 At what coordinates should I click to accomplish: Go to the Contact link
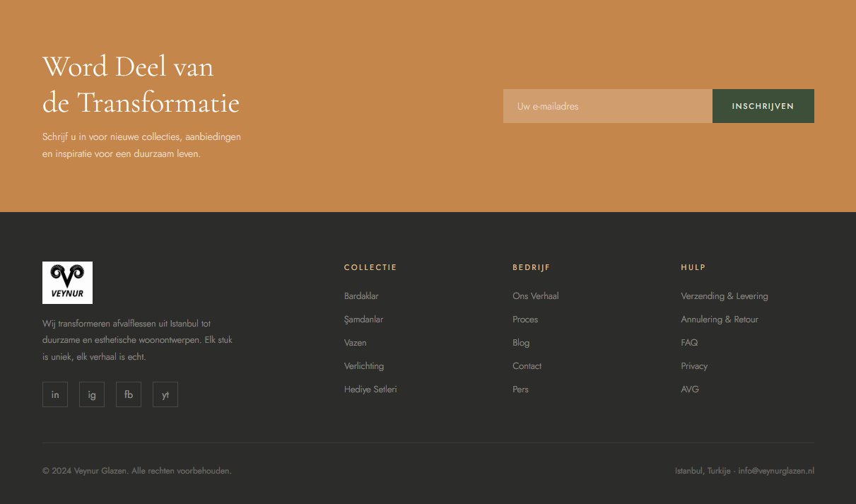pos(527,366)
